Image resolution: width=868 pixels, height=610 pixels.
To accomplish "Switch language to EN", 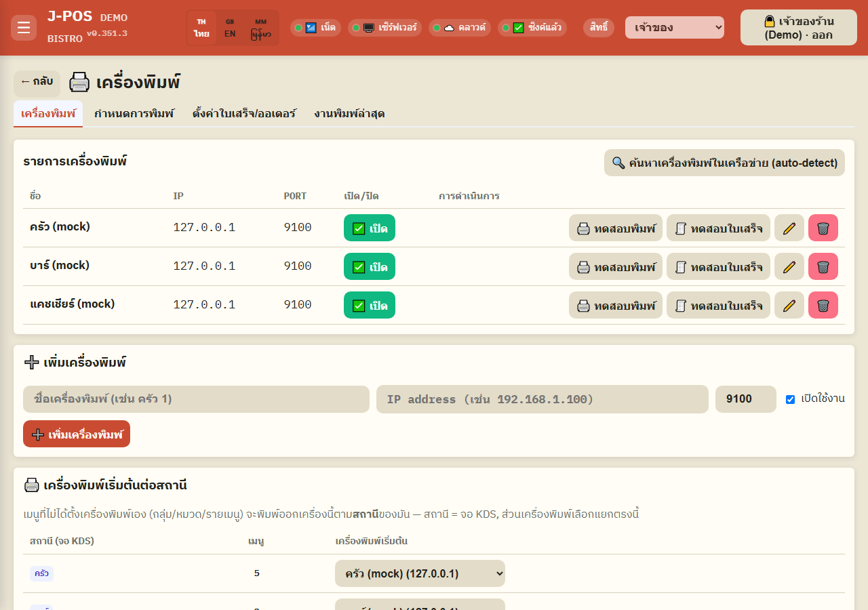I will [x=230, y=28].
